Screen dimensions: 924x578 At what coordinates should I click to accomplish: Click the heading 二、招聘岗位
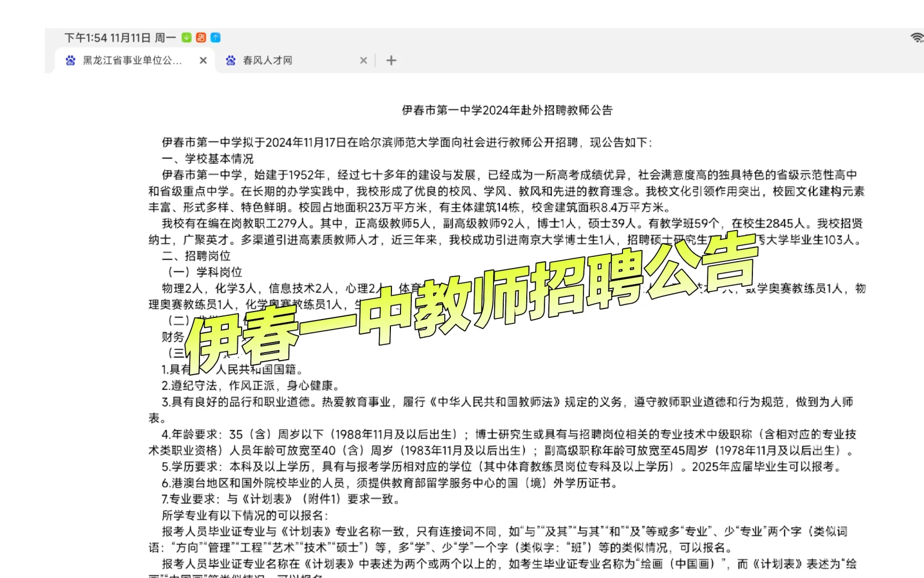pos(196,256)
